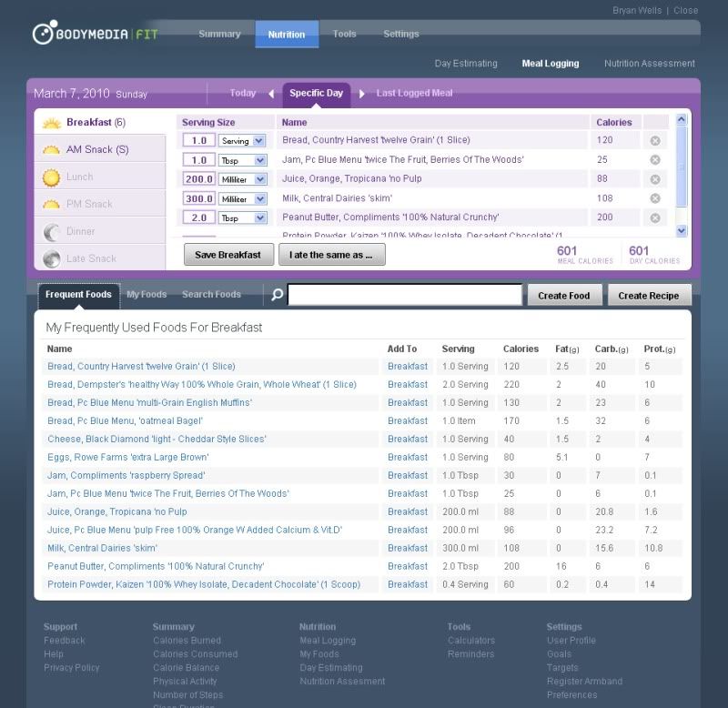Select the Specific Day tab
Image resolution: width=728 pixels, height=708 pixels.
coord(316,94)
